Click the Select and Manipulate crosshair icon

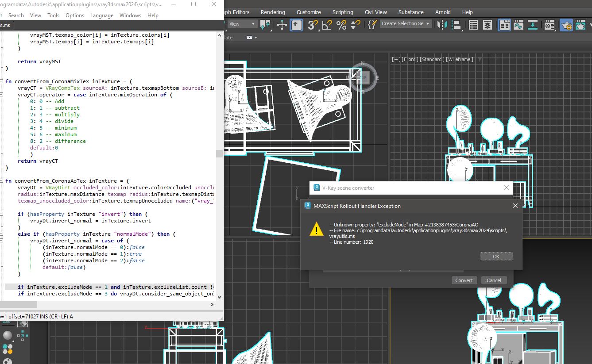pos(282,25)
